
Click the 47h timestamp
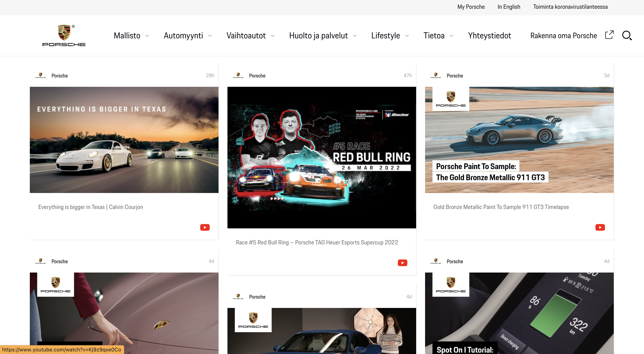click(x=407, y=75)
